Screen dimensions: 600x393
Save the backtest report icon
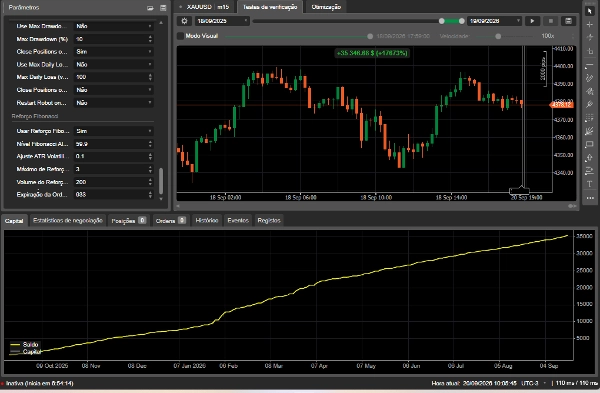568,21
